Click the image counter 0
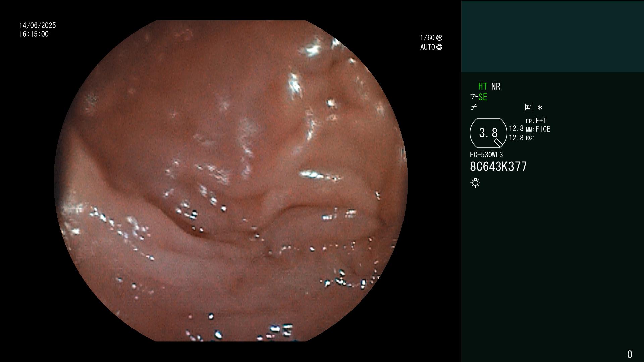 click(630, 354)
